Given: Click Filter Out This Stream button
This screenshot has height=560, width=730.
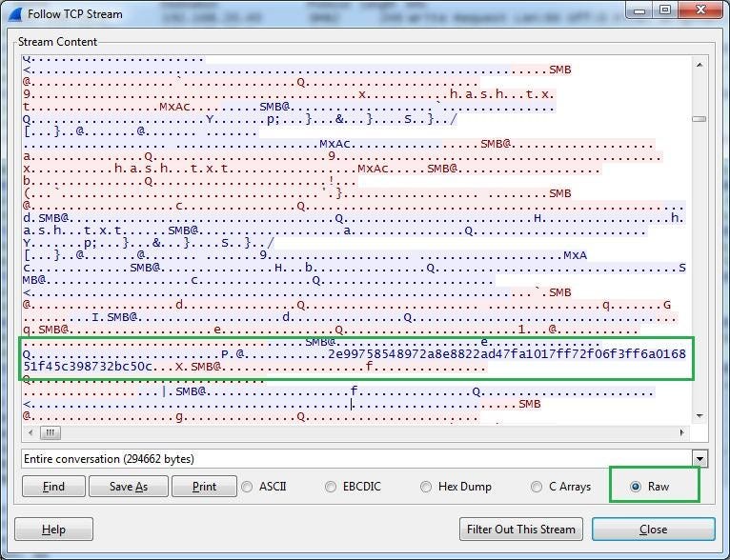Looking at the screenshot, I should click(x=521, y=530).
